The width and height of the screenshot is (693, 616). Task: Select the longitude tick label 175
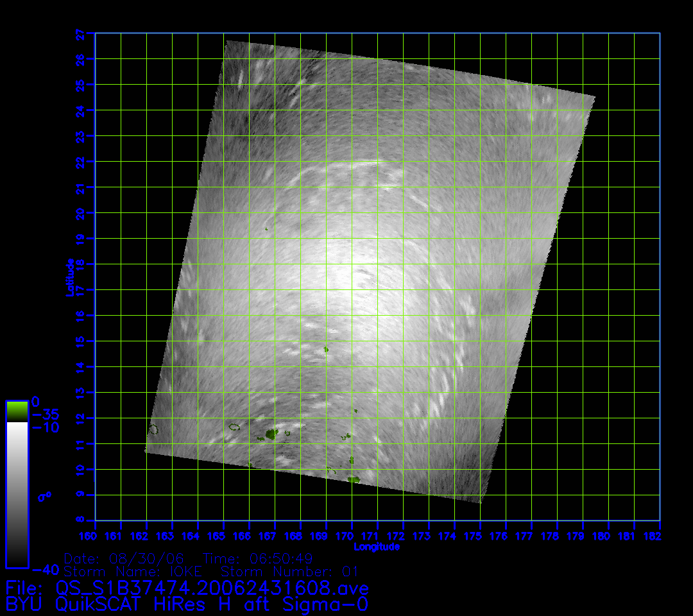pyautogui.click(x=480, y=535)
